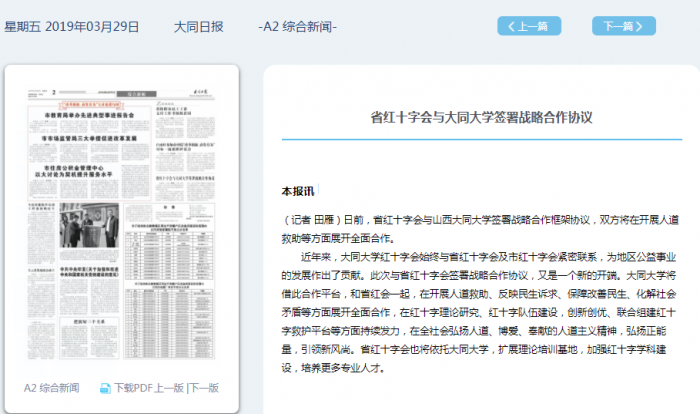This screenshot has width=700, height=414.
Task: Open 下载PDF link
Action: [x=133, y=388]
